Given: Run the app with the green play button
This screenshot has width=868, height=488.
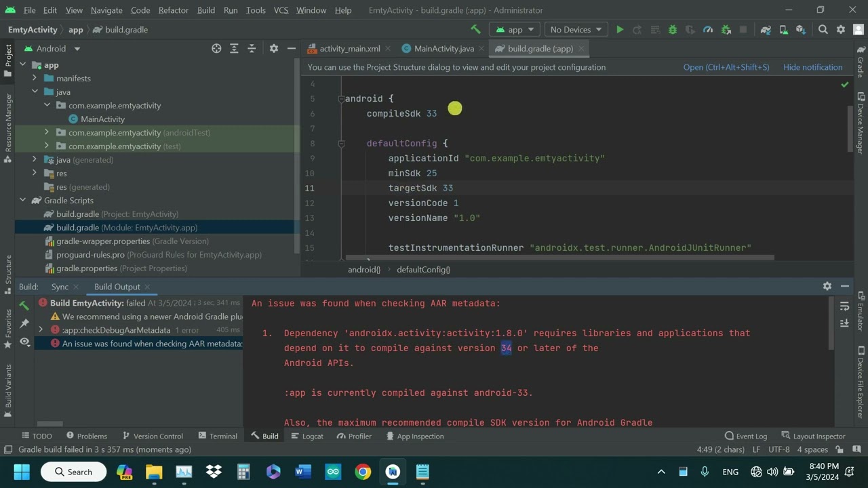Looking at the screenshot, I should (620, 30).
